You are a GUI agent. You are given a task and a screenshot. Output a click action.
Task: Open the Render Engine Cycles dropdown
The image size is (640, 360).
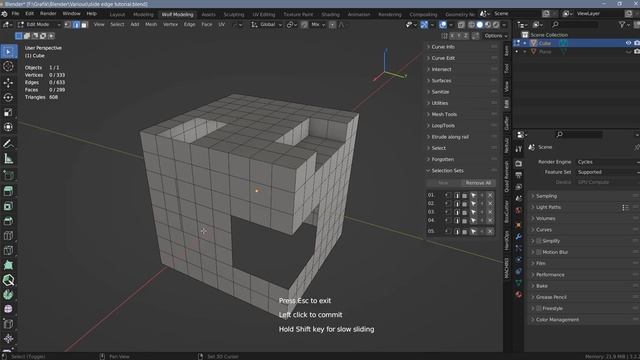(608, 162)
